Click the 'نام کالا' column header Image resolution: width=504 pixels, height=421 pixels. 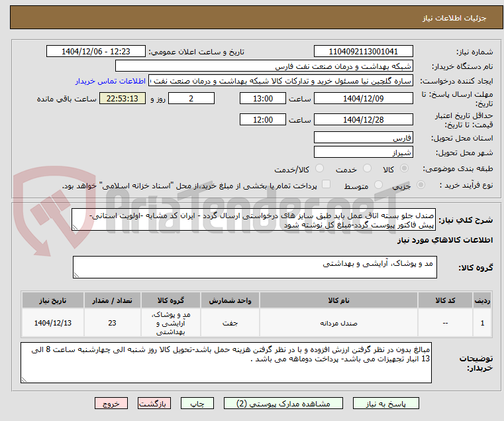(x=338, y=300)
